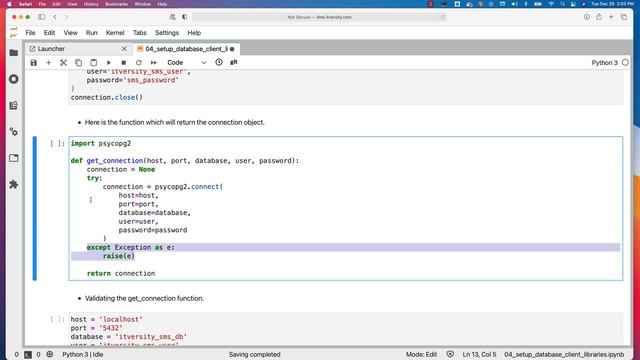Click the 'return connection' line
The width and height of the screenshot is (640, 360).
click(x=121, y=273)
